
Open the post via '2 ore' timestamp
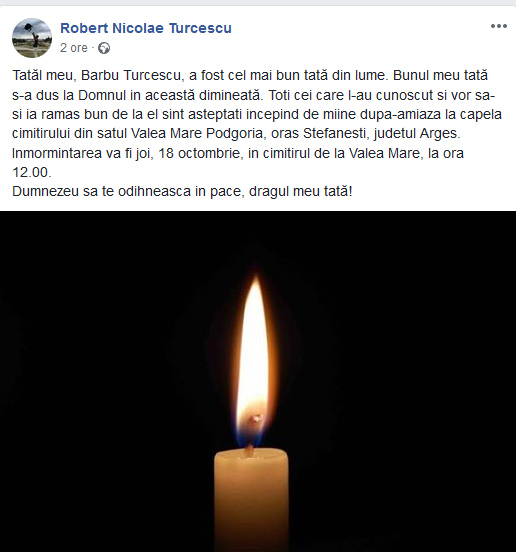pyautogui.click(x=74, y=48)
